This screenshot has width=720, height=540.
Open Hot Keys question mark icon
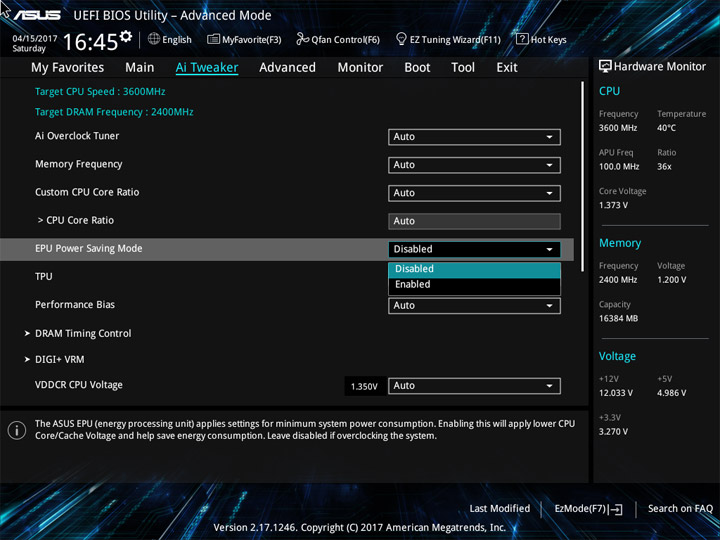click(x=522, y=39)
